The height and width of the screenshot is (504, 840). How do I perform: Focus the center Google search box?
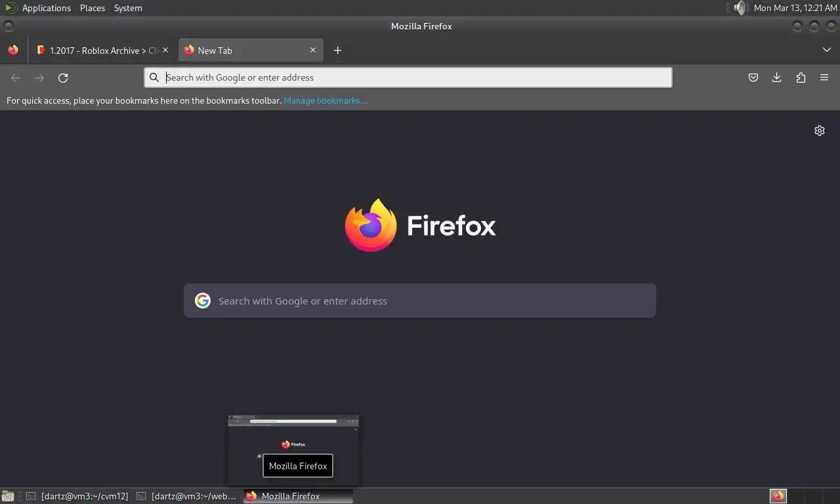click(420, 301)
